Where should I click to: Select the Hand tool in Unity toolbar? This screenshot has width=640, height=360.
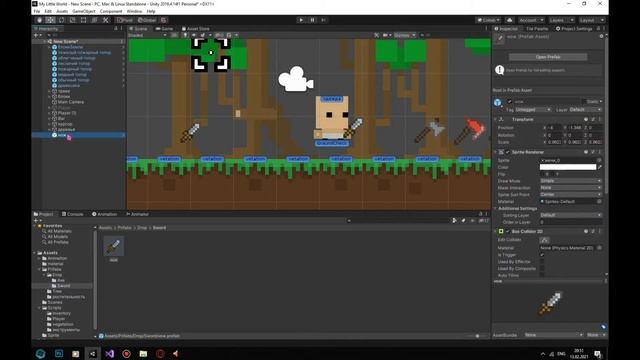pyautogui.click(x=40, y=20)
